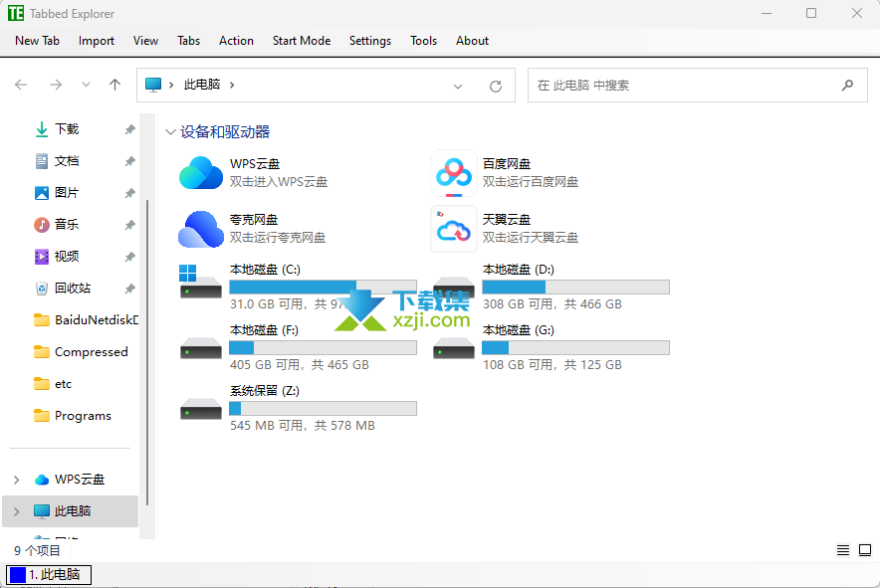Unpin 文档 using its pin icon
Viewport: 880px width, 588px height.
pyautogui.click(x=129, y=161)
